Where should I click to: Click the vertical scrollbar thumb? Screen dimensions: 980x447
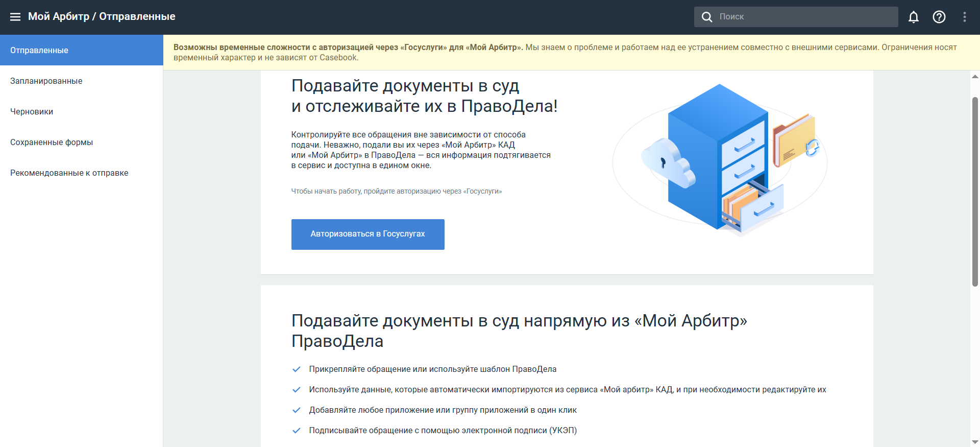975,192
